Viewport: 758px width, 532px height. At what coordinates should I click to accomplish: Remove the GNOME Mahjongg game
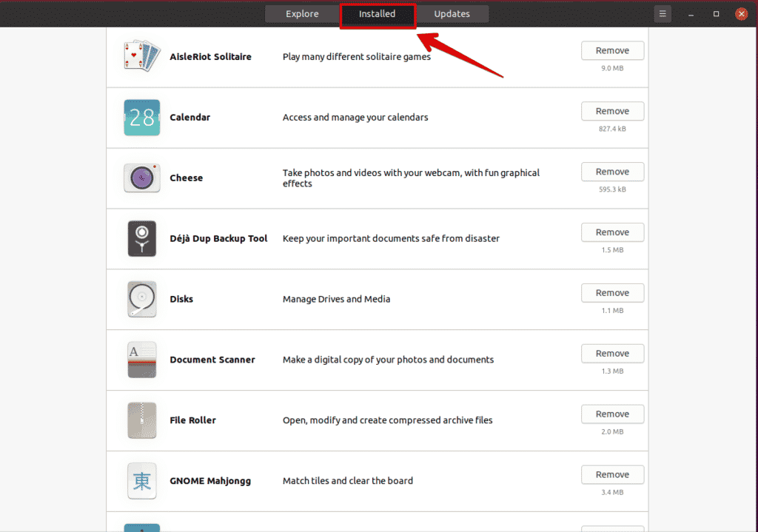point(612,474)
